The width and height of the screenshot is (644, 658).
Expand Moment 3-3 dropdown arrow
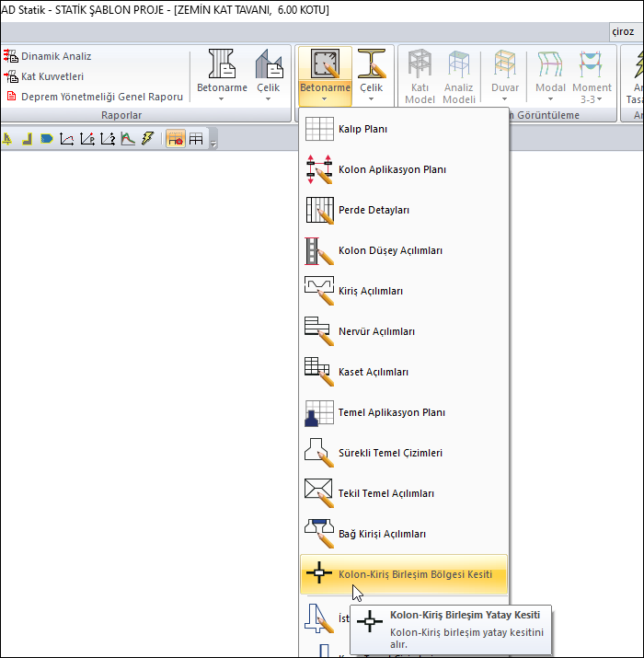(x=600, y=99)
